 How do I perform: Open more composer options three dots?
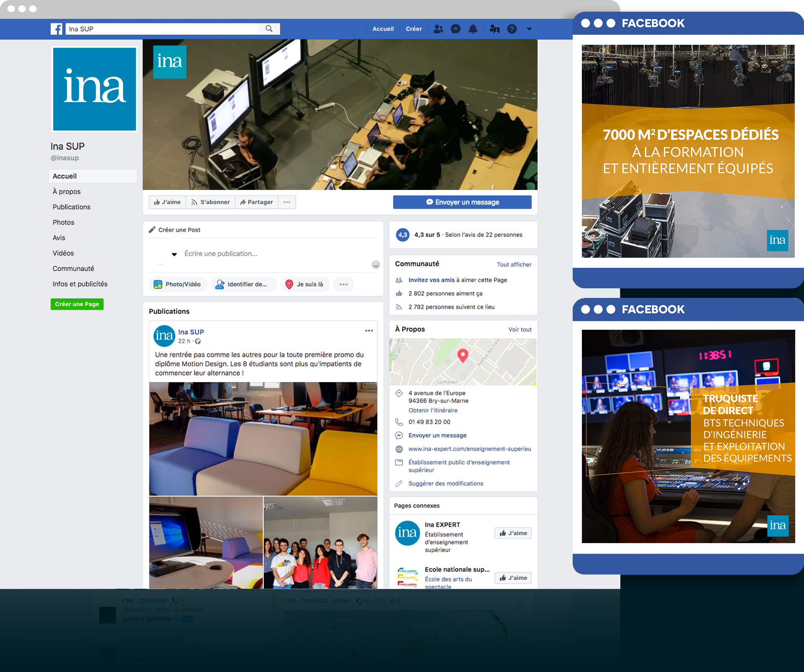pos(343,284)
